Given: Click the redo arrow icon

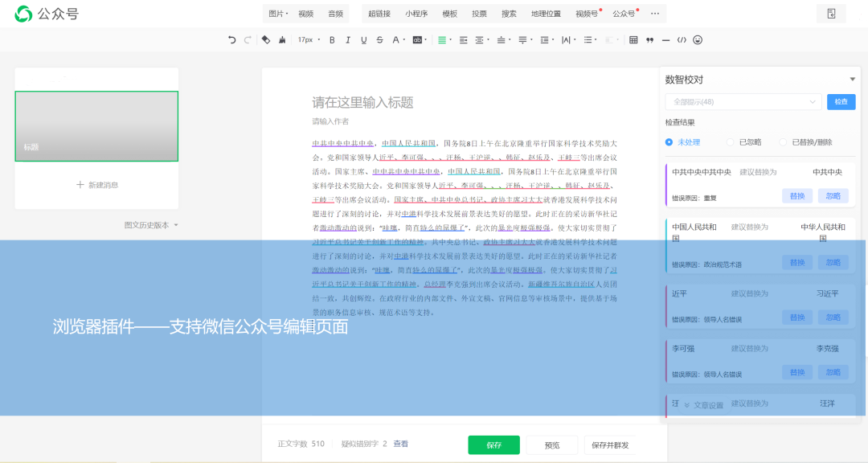Looking at the screenshot, I should point(248,40).
